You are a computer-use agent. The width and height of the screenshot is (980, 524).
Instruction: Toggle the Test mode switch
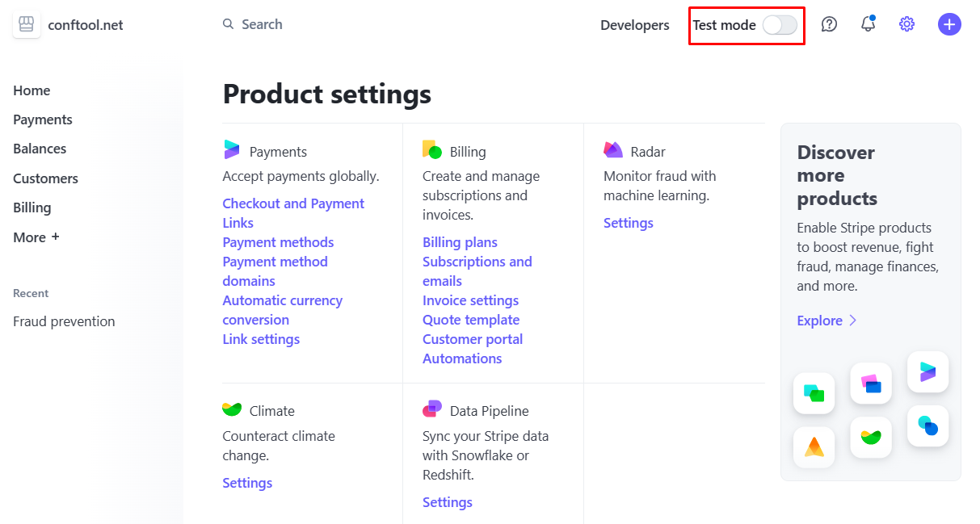pyautogui.click(x=780, y=25)
